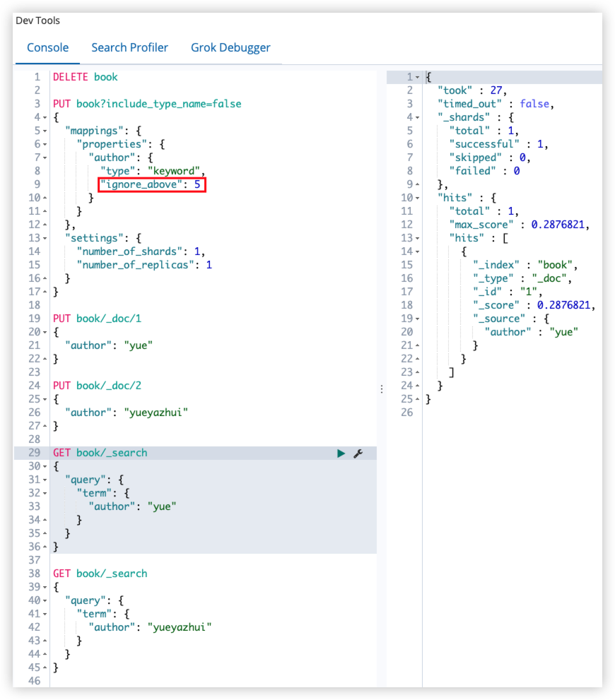Collapse response root on output line 1
Image resolution: width=615 pixels, height=700 pixels.
tap(418, 78)
